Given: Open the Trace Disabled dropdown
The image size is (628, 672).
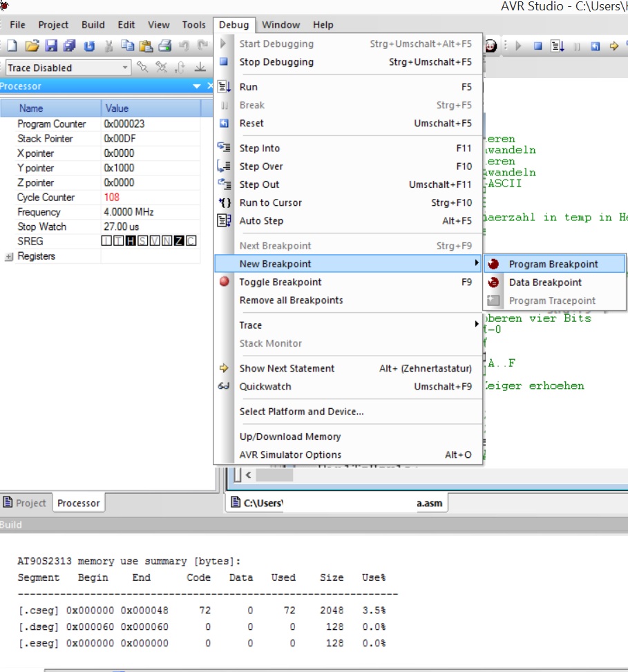Looking at the screenshot, I should click(x=124, y=67).
